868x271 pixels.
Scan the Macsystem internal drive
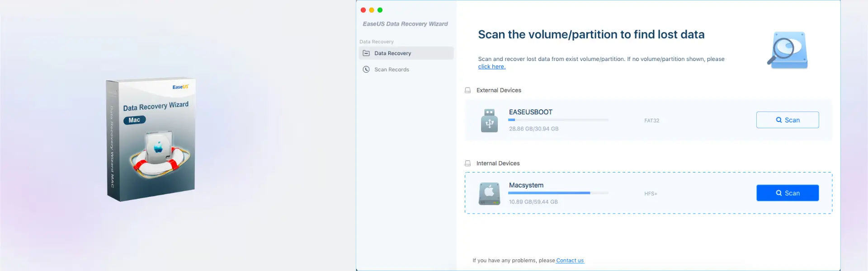(788, 193)
